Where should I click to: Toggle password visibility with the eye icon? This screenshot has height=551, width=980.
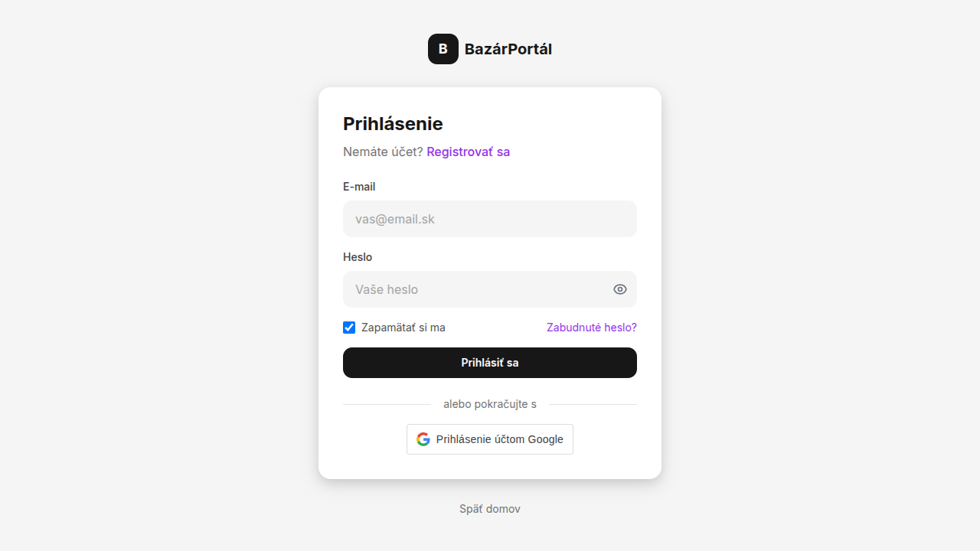619,289
